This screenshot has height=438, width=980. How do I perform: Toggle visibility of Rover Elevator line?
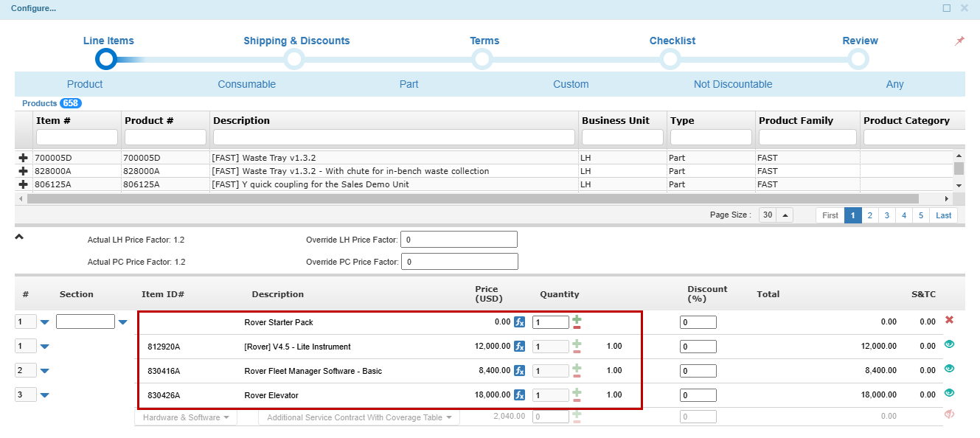point(950,393)
